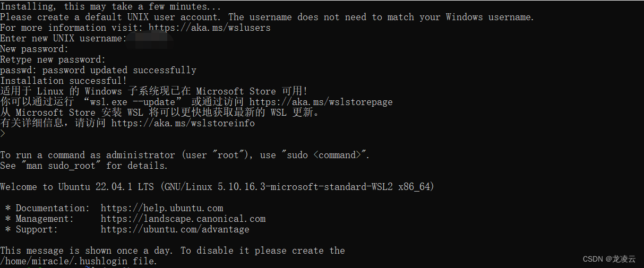Open the https://aka.ms/wslstoreinfo link
This screenshot has width=644, height=268.
183,123
